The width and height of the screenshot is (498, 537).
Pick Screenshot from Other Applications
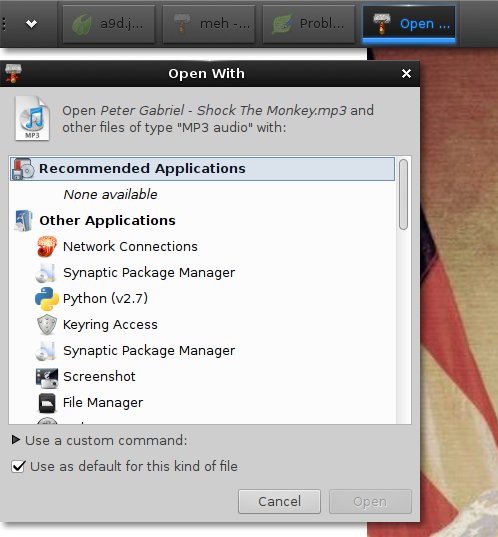[x=202, y=376]
